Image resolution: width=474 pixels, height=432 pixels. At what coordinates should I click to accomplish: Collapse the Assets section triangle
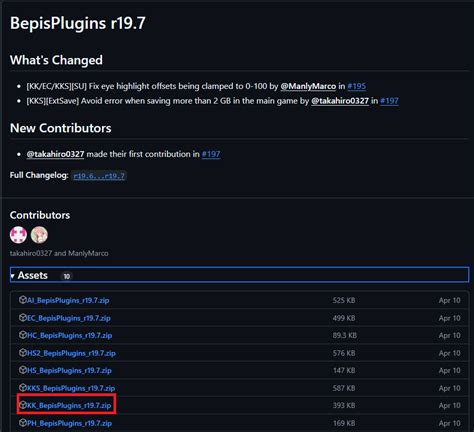[12, 276]
